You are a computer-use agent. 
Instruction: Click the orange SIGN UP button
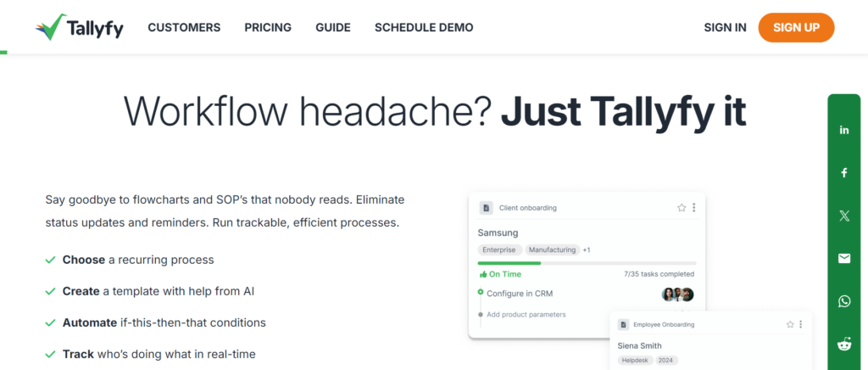click(796, 28)
